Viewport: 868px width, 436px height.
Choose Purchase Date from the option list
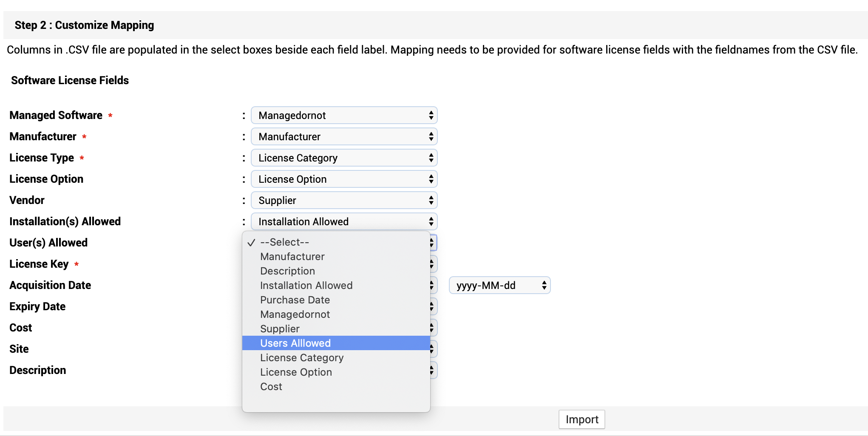[295, 300]
